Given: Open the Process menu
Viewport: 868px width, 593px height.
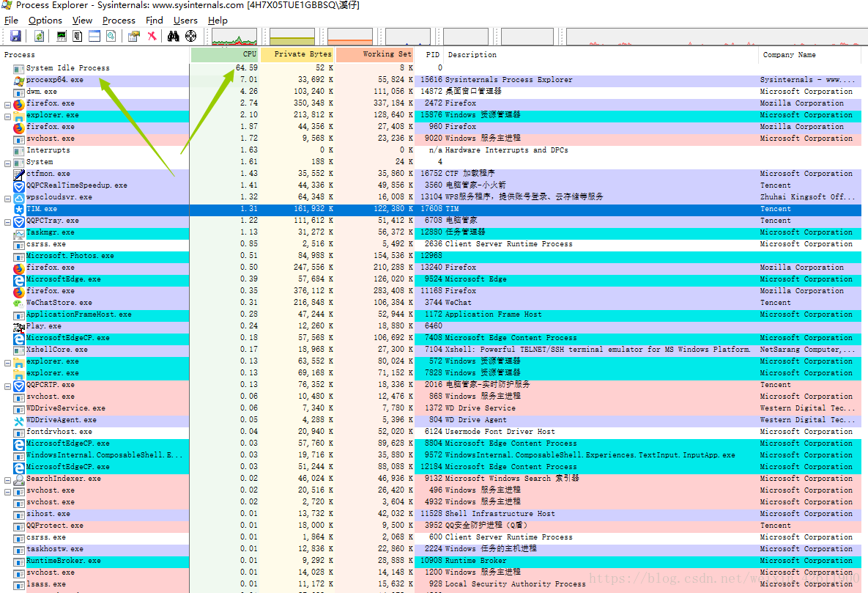Looking at the screenshot, I should [x=119, y=21].
